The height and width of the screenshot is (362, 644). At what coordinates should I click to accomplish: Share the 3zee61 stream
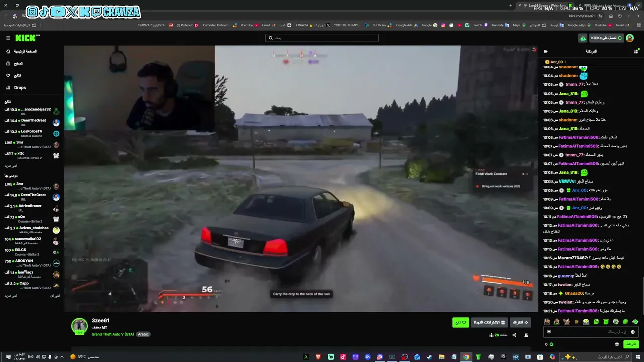[x=514, y=335]
